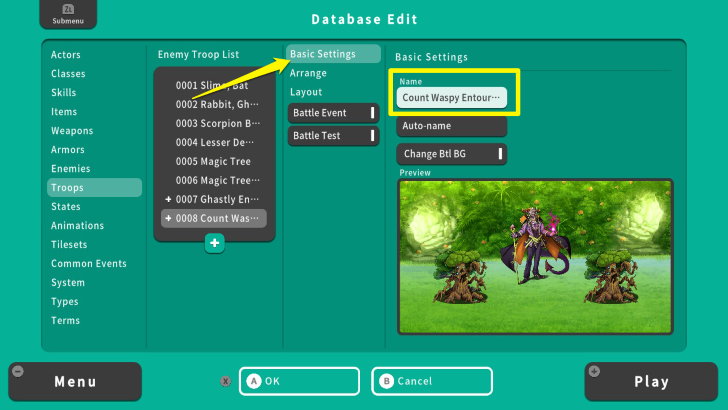This screenshot has width=728, height=410.
Task: Open Animations category
Action: pos(78,226)
